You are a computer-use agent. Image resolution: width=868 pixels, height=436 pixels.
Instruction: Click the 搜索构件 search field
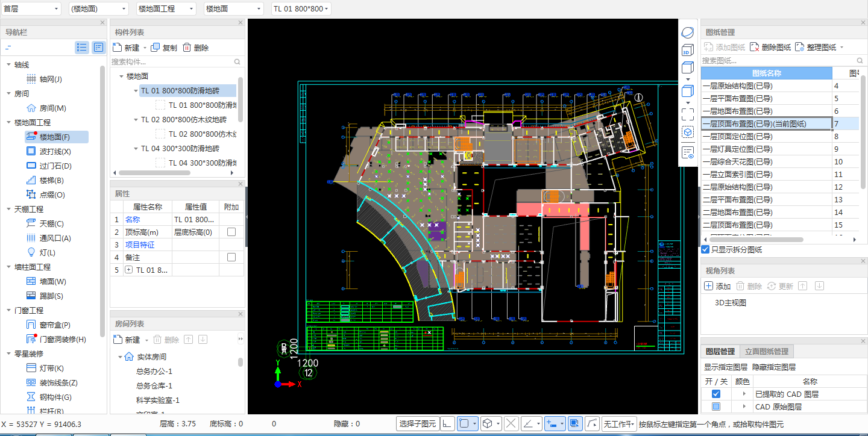click(x=176, y=61)
